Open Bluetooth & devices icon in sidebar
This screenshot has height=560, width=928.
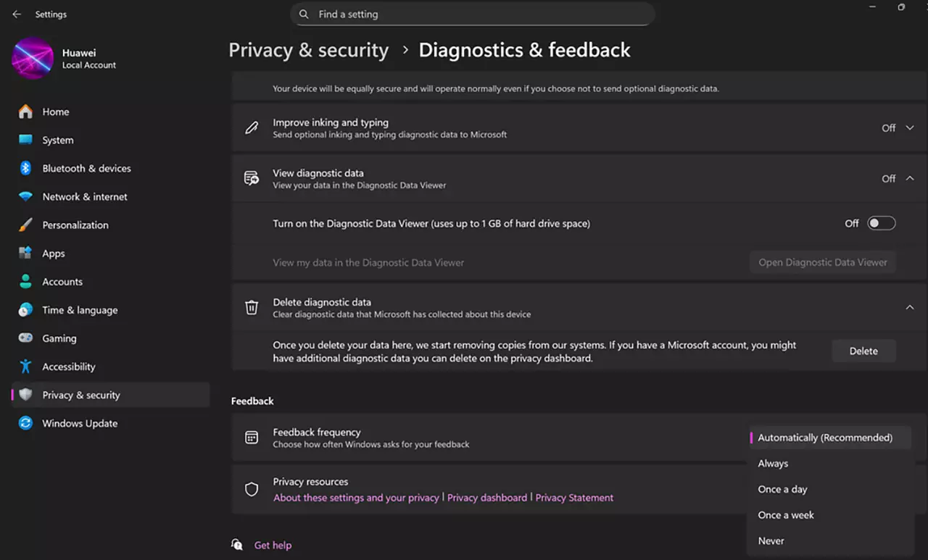25,168
